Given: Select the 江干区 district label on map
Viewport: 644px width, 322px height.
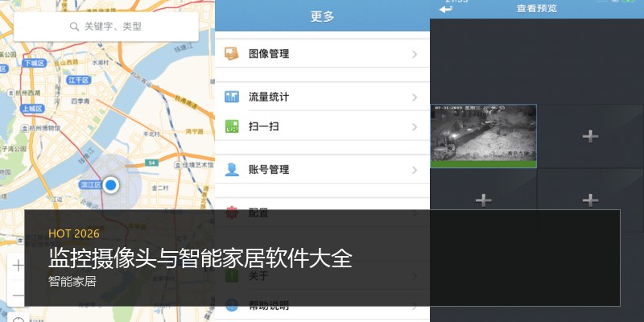Looking at the screenshot, I should (78, 80).
